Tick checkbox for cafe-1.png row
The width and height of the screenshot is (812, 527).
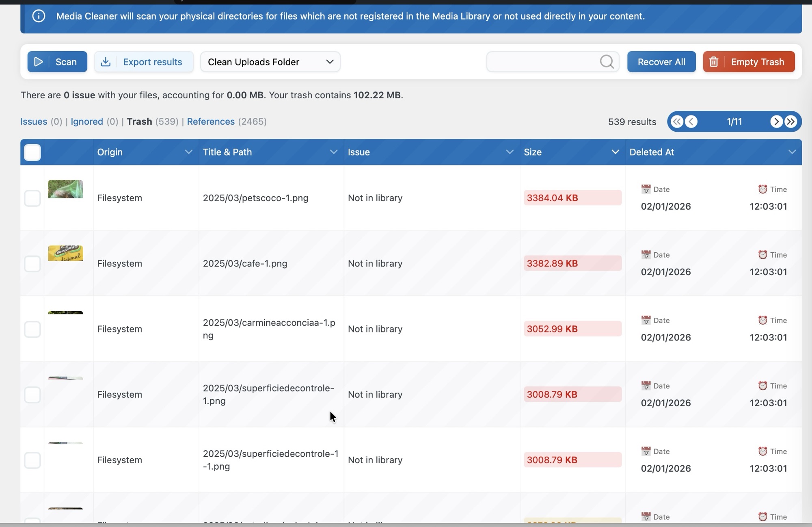tap(32, 264)
